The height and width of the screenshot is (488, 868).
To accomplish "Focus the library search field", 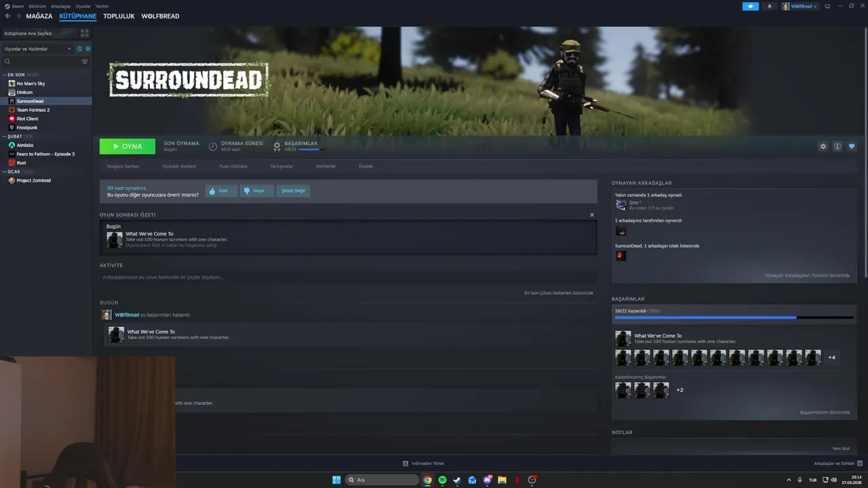I will [41, 62].
